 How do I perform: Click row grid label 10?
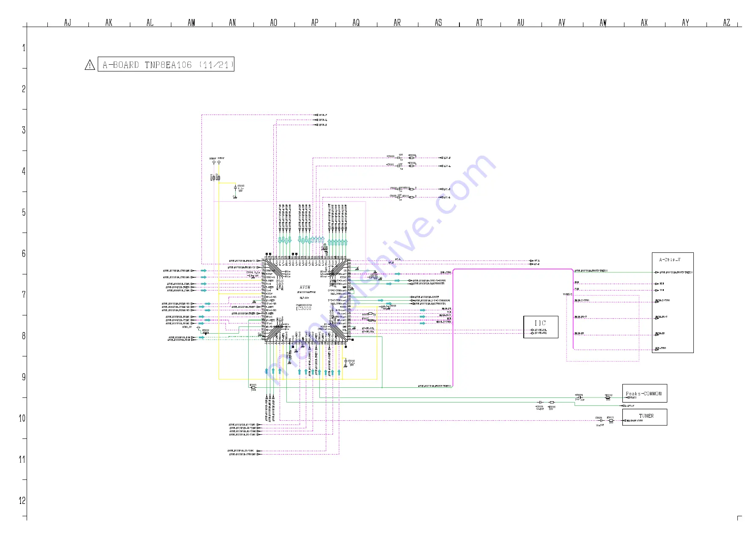[x=22, y=418]
